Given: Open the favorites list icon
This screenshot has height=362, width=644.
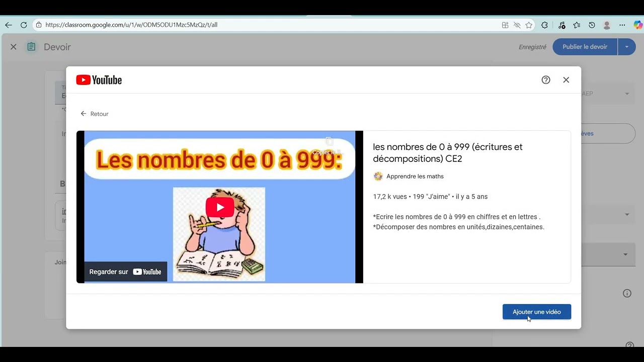Looking at the screenshot, I should pyautogui.click(x=577, y=25).
